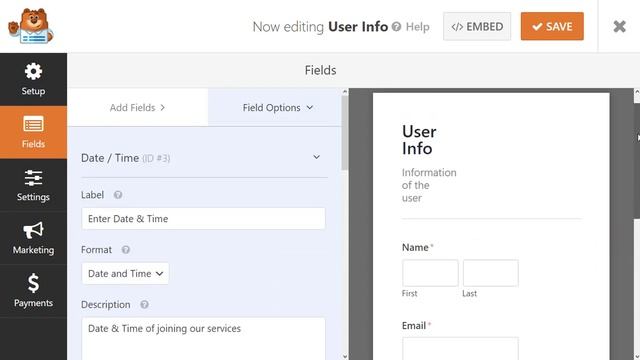Save the form with SAVE button

tap(552, 27)
